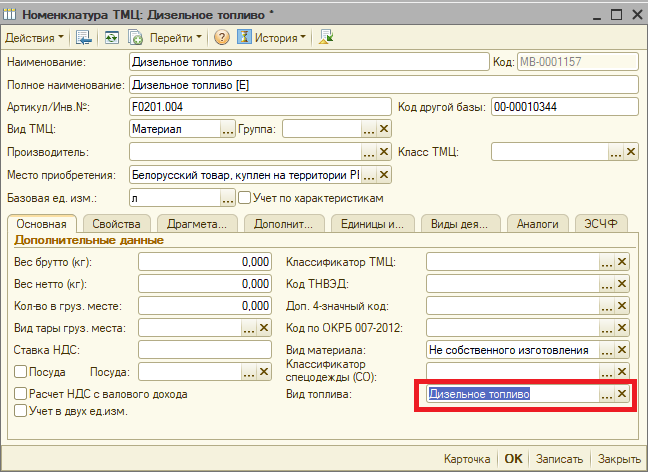The width and height of the screenshot is (650, 472).
Task: Click the first toolbar icon after Действия
Action: click(84, 37)
